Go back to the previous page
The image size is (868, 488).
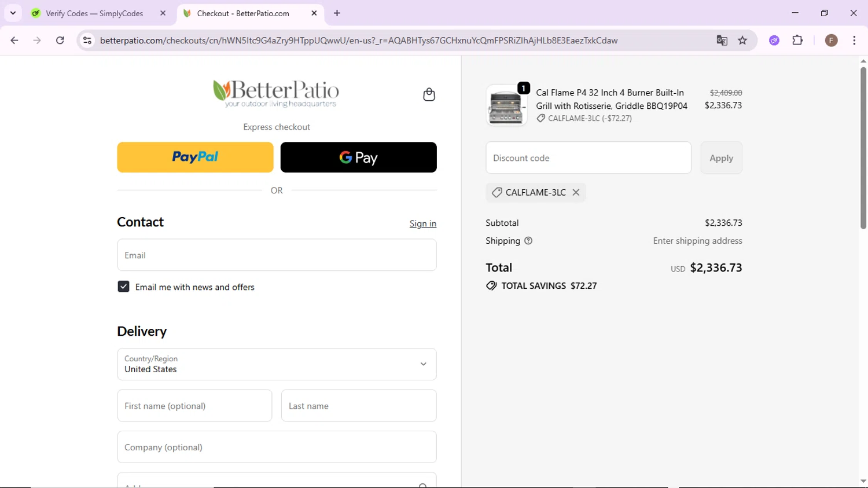tap(14, 41)
